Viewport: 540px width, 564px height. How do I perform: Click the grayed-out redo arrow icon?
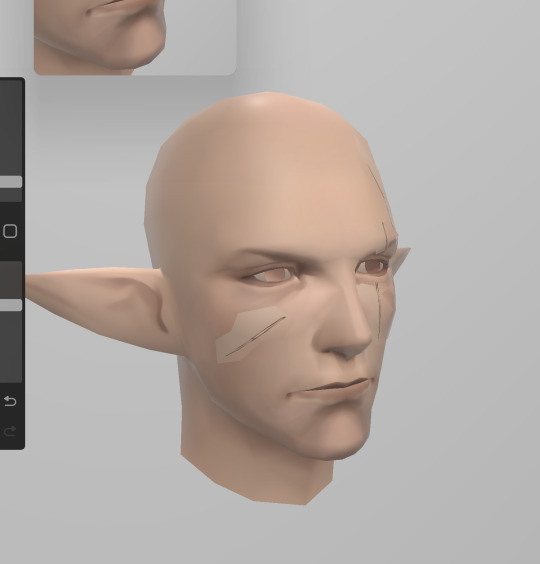pos(10,431)
